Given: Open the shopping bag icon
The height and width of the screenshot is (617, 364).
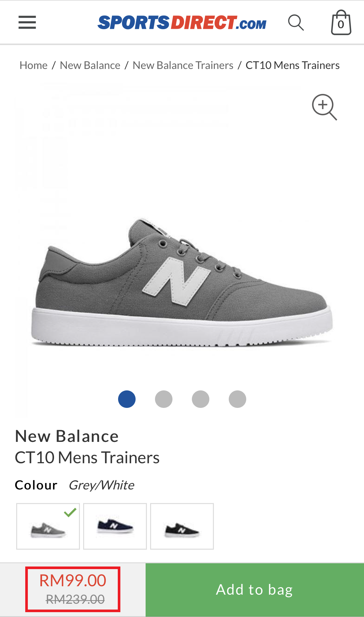Looking at the screenshot, I should (x=341, y=22).
